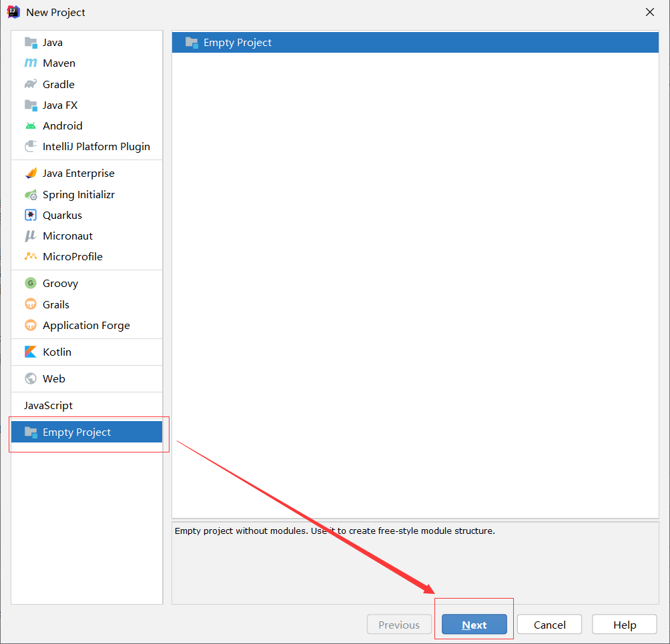This screenshot has width=670, height=644.
Task: Choose Spring Initializr entry
Action: 87,194
